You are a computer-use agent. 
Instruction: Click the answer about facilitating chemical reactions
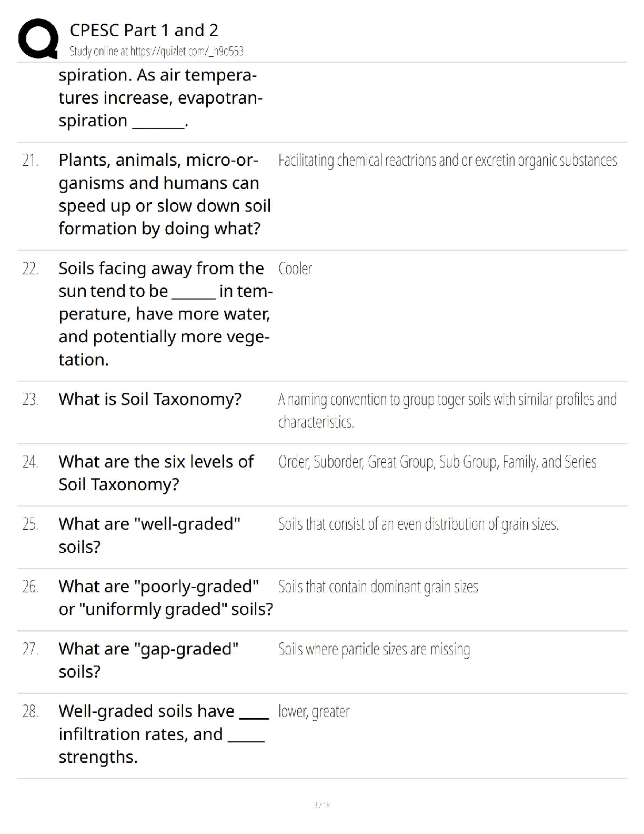447,160
